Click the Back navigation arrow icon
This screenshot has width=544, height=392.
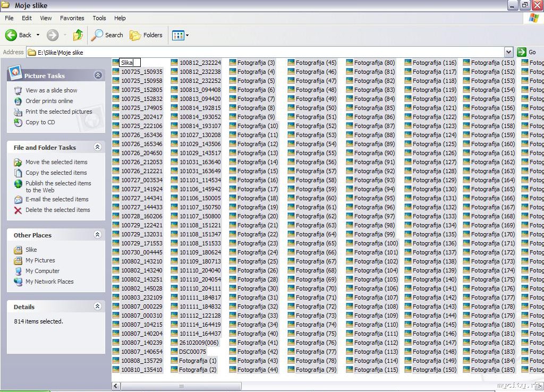tap(12, 35)
